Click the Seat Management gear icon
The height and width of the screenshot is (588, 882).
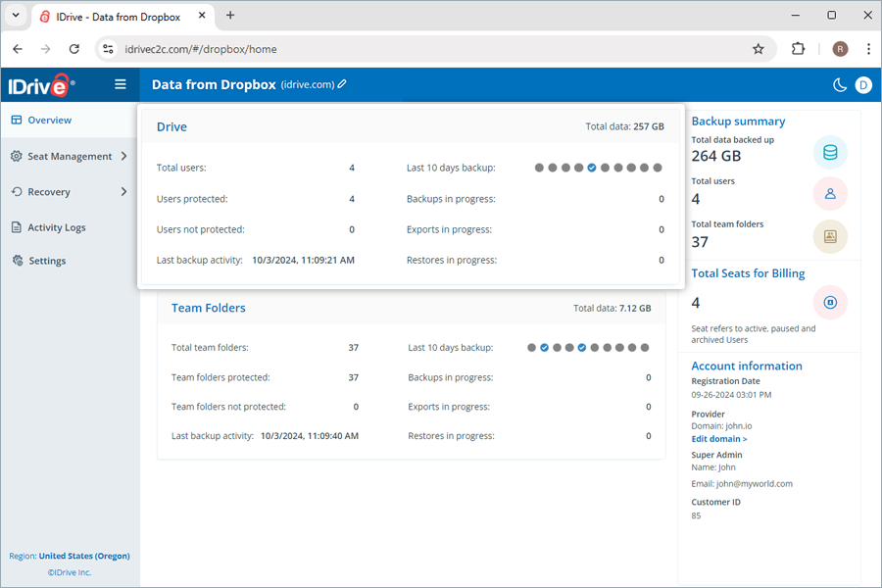click(x=17, y=156)
